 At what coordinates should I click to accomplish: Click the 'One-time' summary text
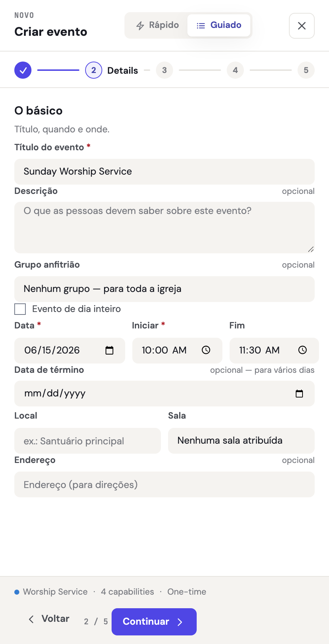[187, 592]
